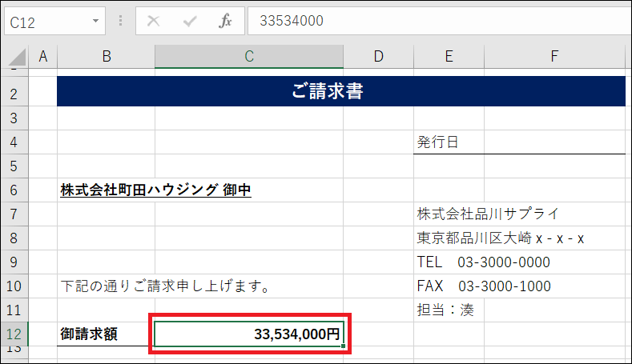Open Insert Function fx dialog
Image resolution: width=632 pixels, height=364 pixels.
pos(226,22)
